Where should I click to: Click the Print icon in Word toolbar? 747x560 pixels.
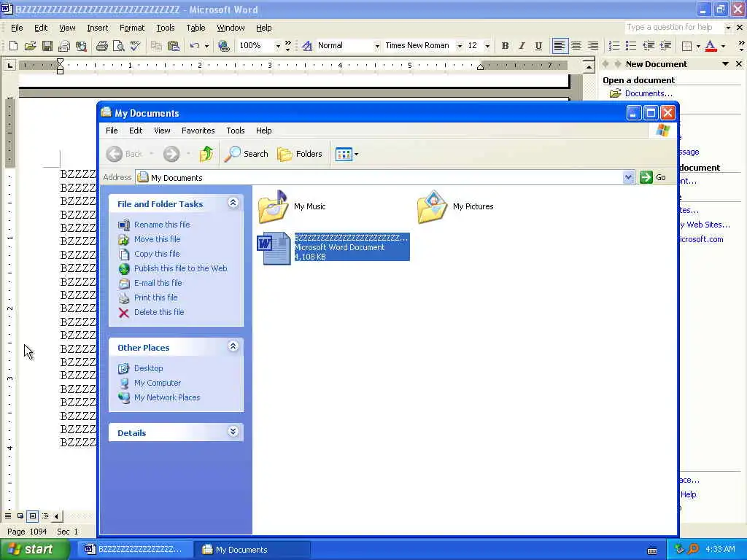101,46
